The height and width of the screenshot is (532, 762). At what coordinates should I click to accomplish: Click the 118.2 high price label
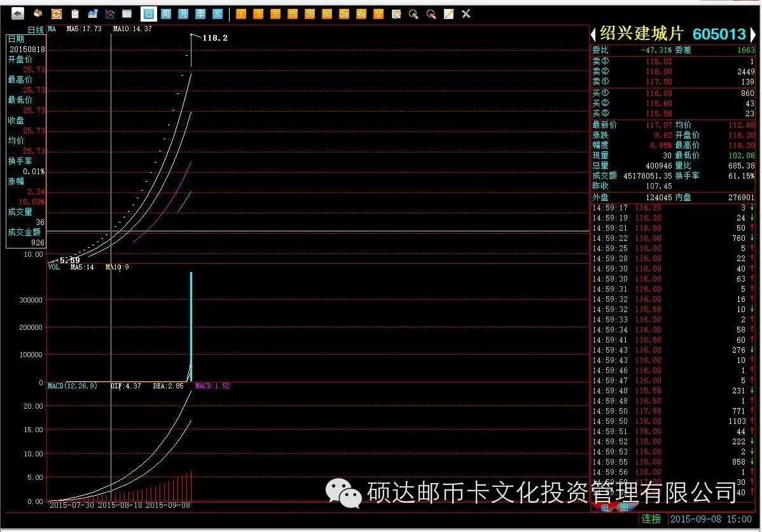(x=215, y=38)
